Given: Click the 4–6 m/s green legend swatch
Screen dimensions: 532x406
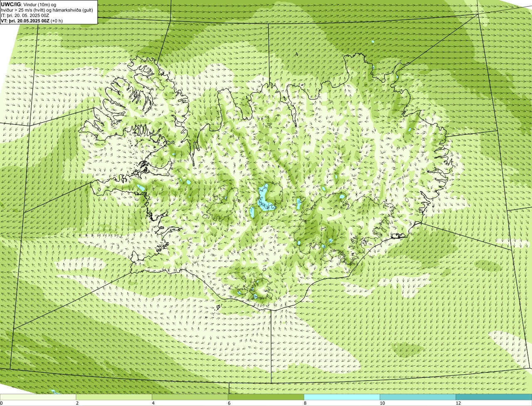Looking at the screenshot, I should pos(190,397).
